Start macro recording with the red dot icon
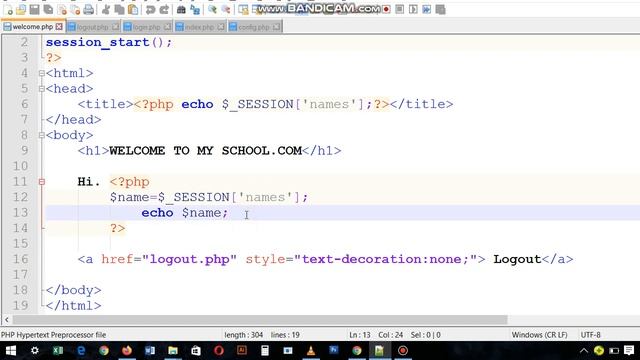 [x=386, y=9]
